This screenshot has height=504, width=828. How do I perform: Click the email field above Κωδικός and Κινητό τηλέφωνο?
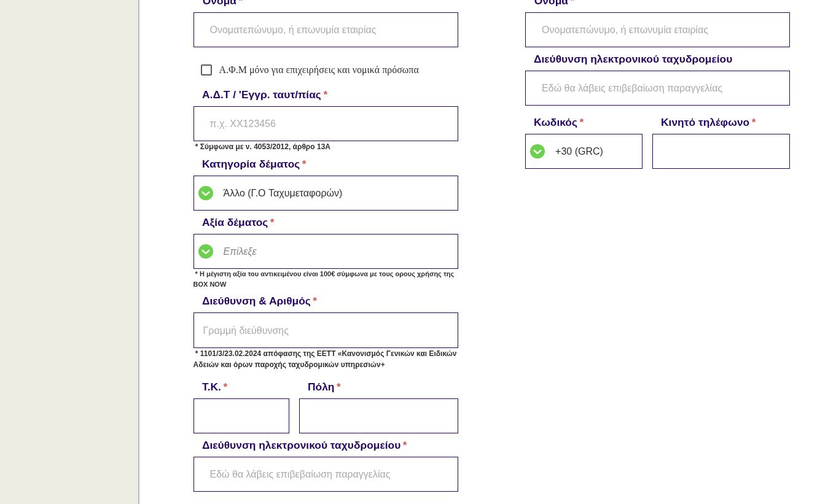[x=657, y=88]
